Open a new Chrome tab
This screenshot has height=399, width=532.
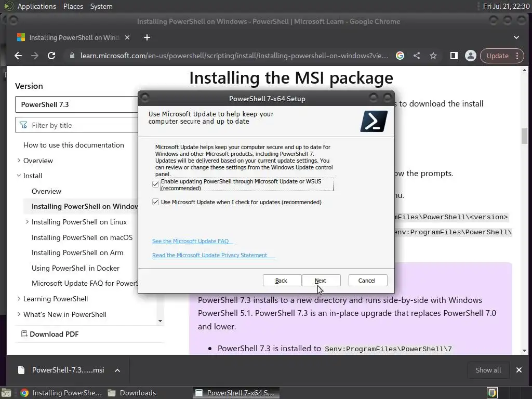147,37
